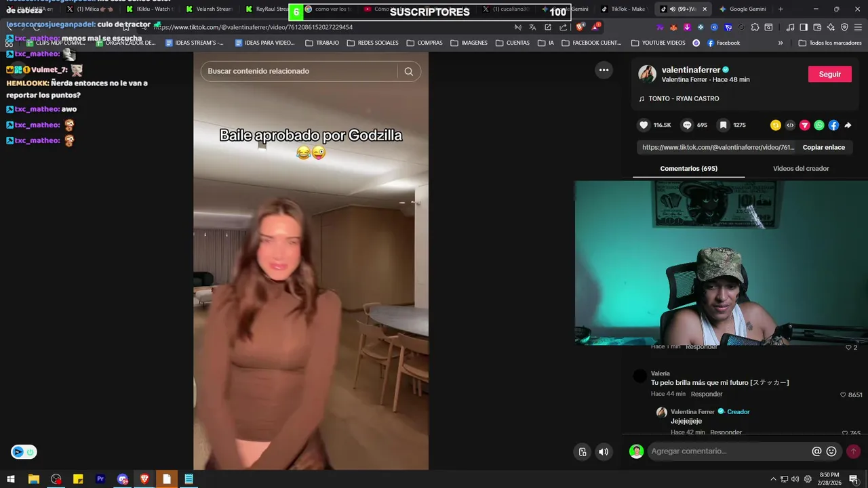Switch to the Comentarios (695) tab
Image resolution: width=868 pixels, height=488 pixels.
tap(688, 169)
